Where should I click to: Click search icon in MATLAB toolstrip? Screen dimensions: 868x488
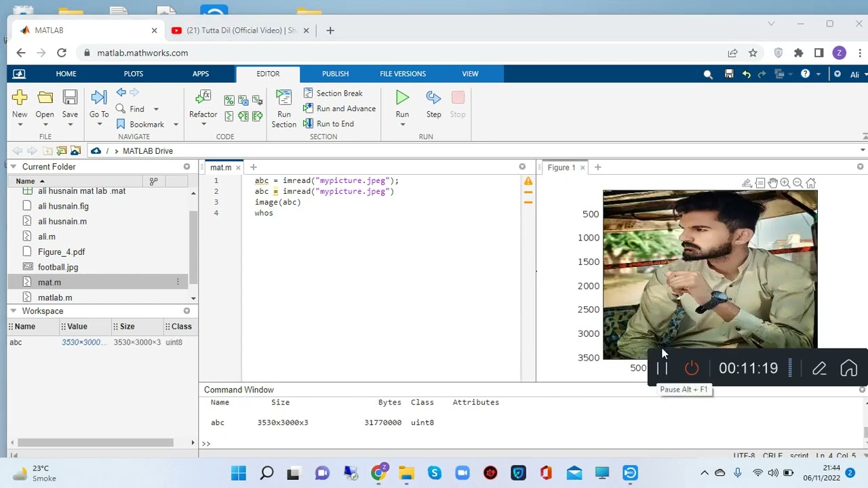(x=708, y=75)
